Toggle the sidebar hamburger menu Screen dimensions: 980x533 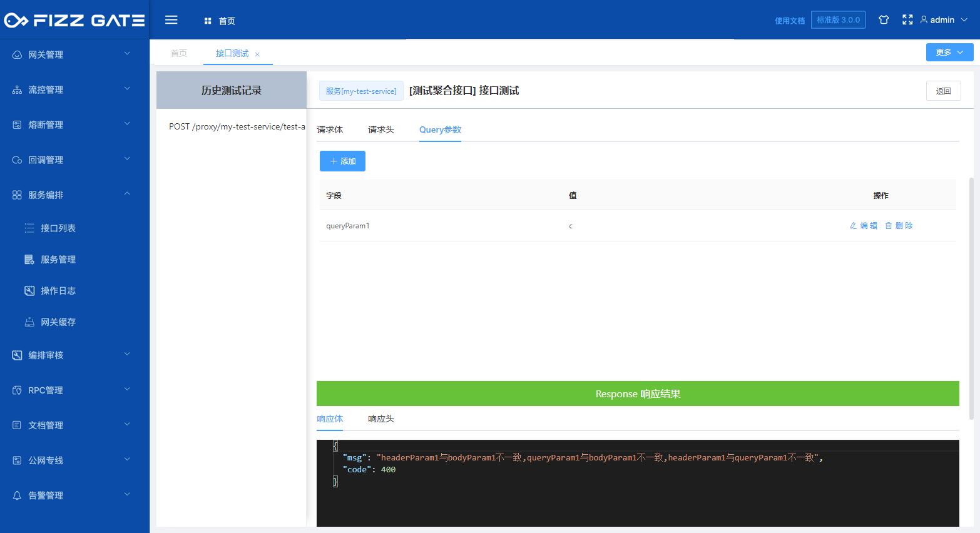pos(171,20)
